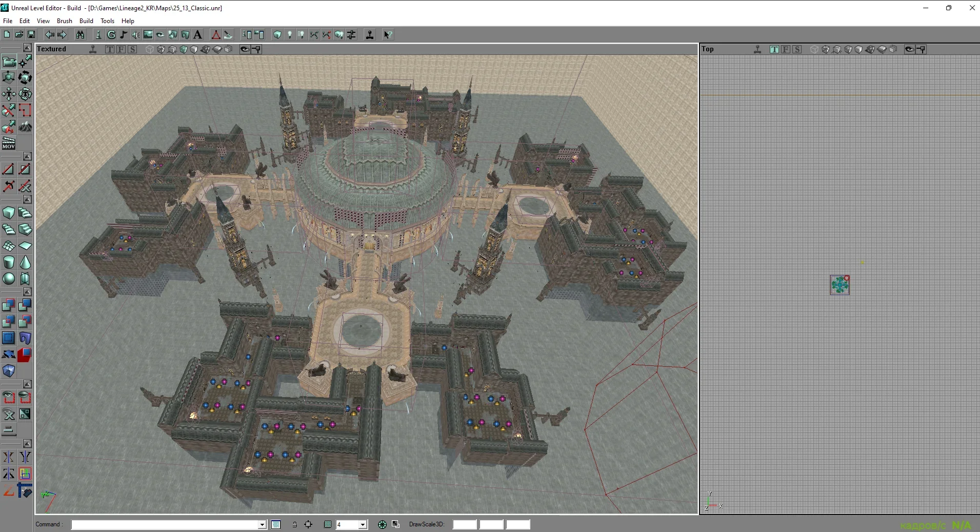Toggle F mode in Textured viewport
980x532 pixels.
click(x=121, y=49)
